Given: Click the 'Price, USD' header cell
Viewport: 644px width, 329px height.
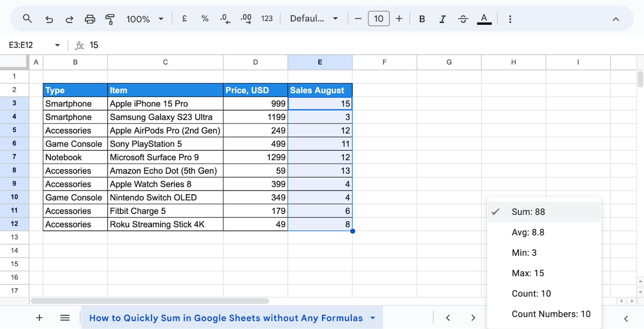Looking at the screenshot, I should pos(256,90).
